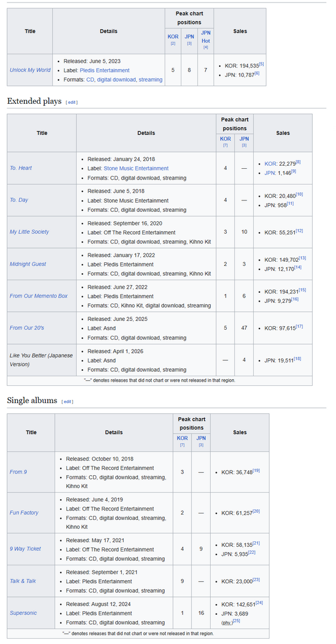This screenshot has height=644, width=336.
Task: Open the Pledis Entertainment label link for Unlock My World
Action: click(104, 70)
